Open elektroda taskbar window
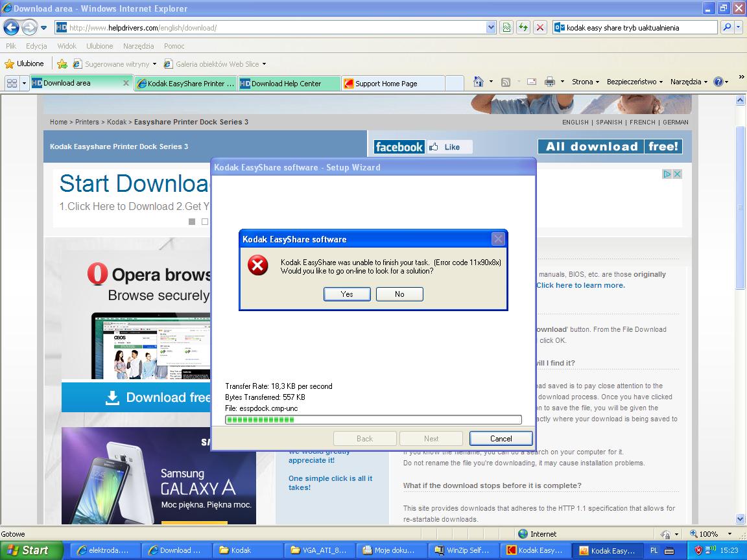The height and width of the screenshot is (560, 747). (x=105, y=550)
